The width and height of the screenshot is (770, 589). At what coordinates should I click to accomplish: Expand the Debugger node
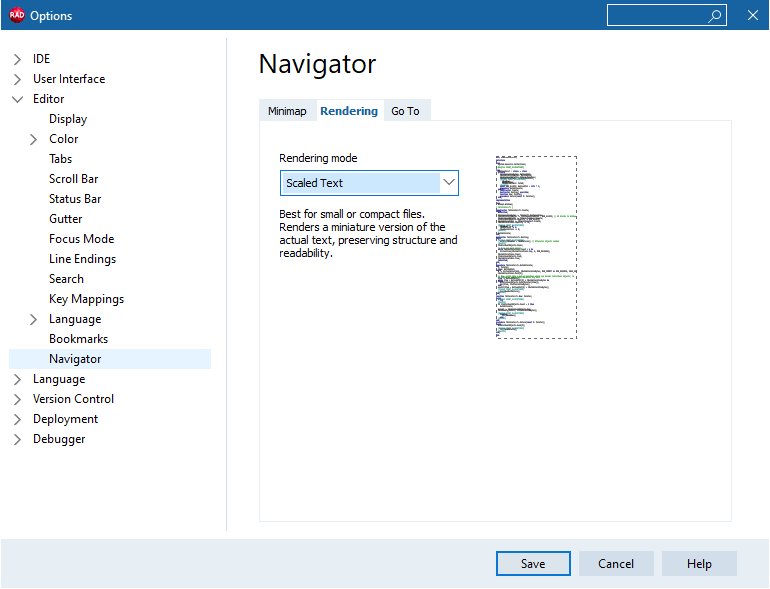tap(17, 439)
